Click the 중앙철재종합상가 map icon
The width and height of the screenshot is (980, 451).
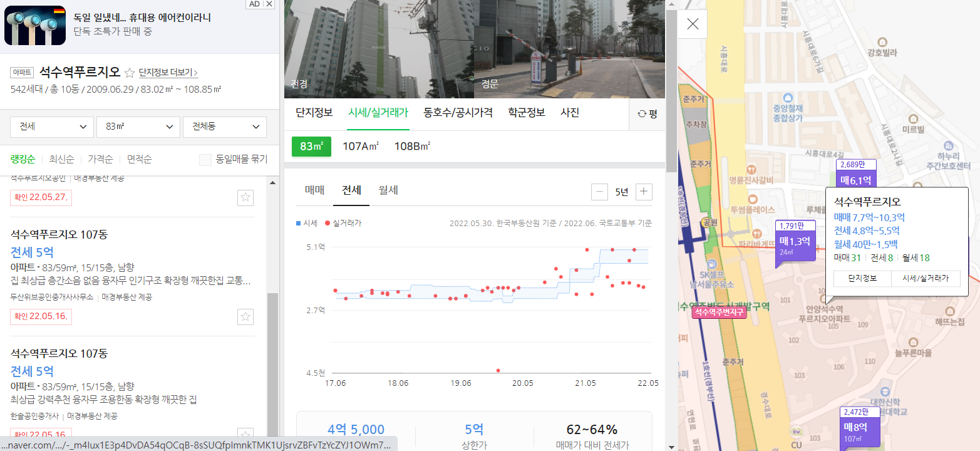coord(788,99)
